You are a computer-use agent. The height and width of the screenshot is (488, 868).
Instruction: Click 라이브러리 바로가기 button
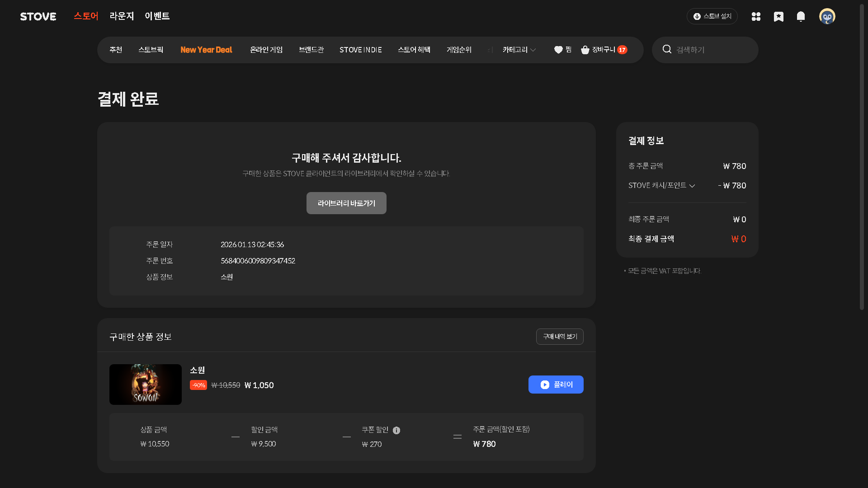(x=346, y=203)
